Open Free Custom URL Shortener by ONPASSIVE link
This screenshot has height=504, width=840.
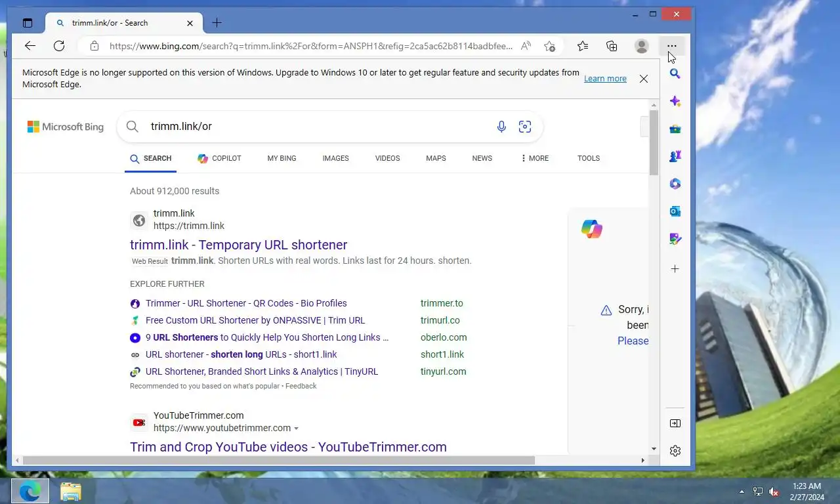255,320
